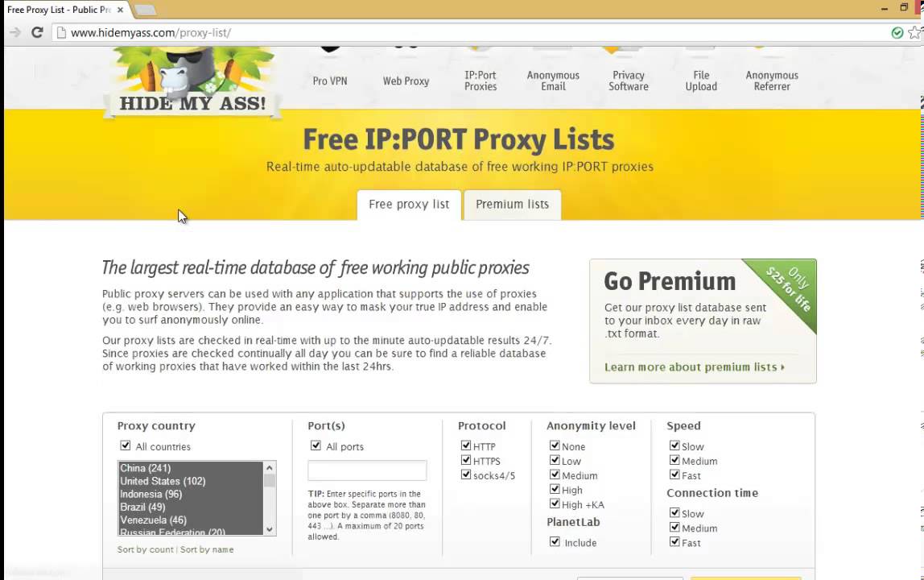This screenshot has height=580, width=924.
Task: Toggle Speed Medium checkbox
Action: click(674, 460)
